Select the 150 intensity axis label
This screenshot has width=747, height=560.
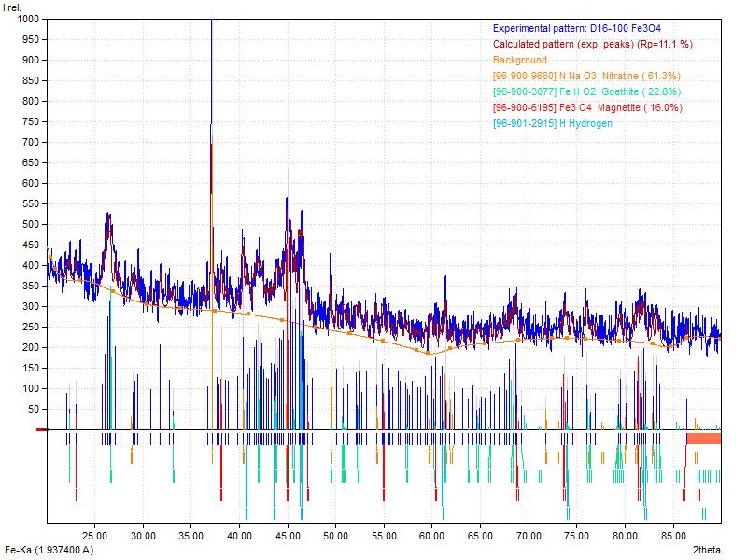coord(31,368)
